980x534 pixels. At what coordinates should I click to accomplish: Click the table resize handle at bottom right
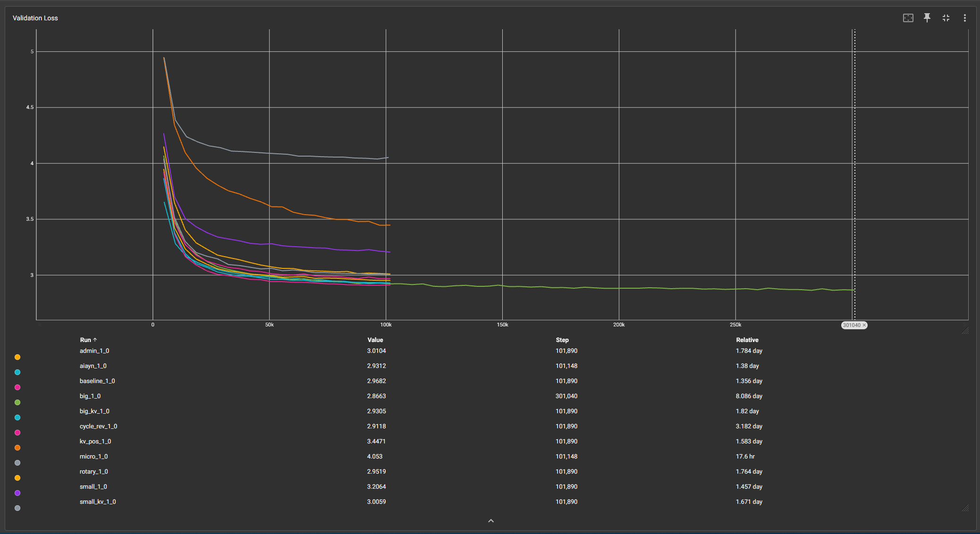click(x=965, y=508)
